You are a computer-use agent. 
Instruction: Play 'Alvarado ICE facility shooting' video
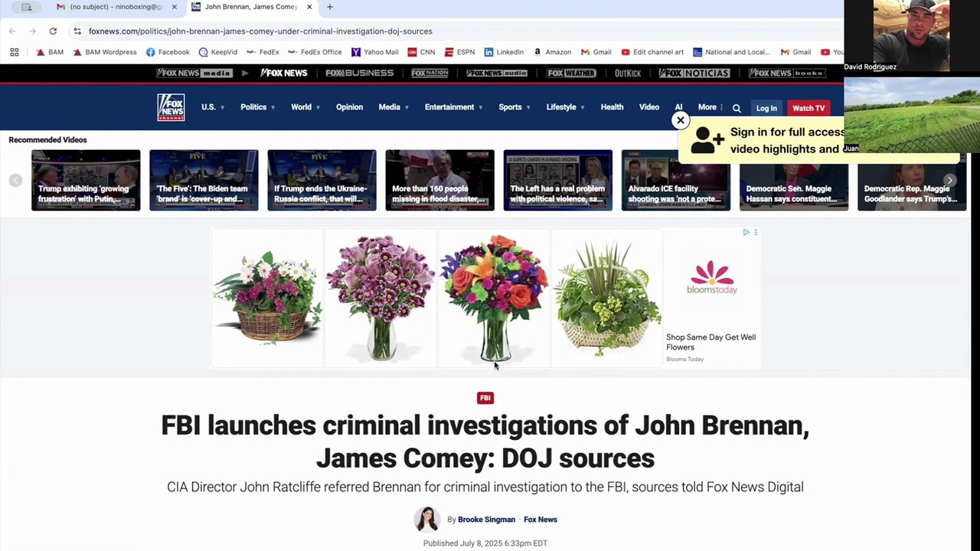click(675, 181)
